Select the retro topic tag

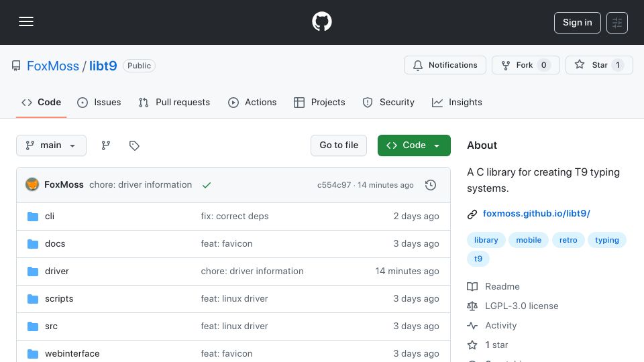pyautogui.click(x=568, y=240)
